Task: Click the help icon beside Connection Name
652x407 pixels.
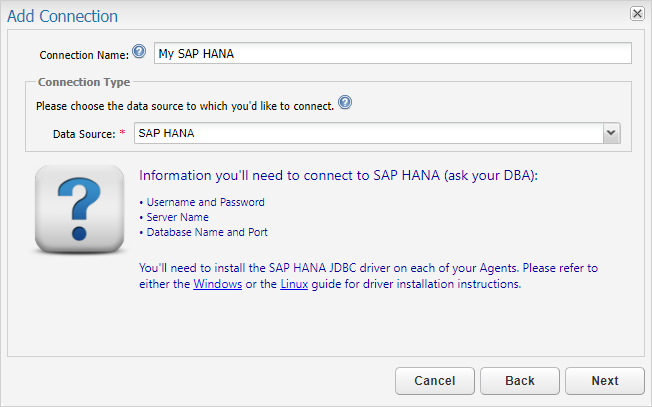Action: pyautogui.click(x=139, y=52)
